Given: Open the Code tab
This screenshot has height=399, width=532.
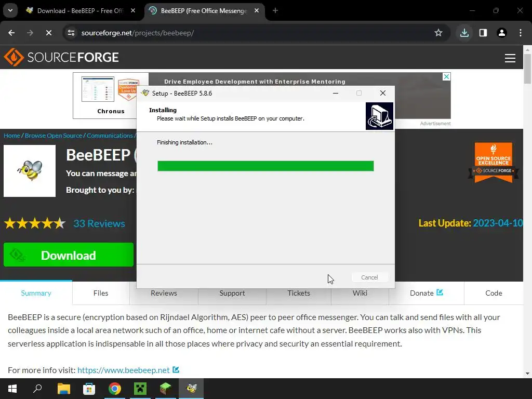Looking at the screenshot, I should pos(494,293).
